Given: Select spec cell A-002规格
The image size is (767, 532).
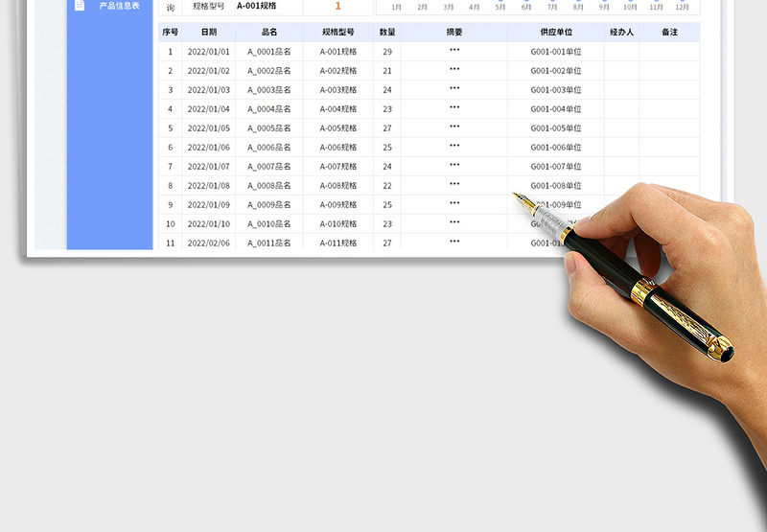Looking at the screenshot, I should click(x=338, y=71).
